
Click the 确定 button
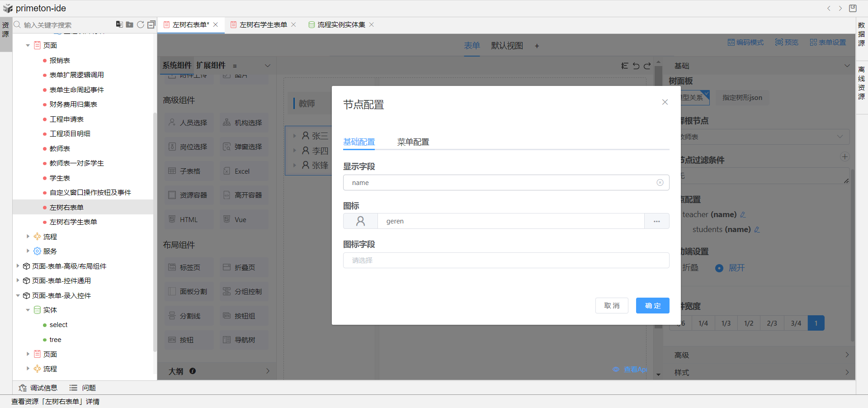coord(652,306)
